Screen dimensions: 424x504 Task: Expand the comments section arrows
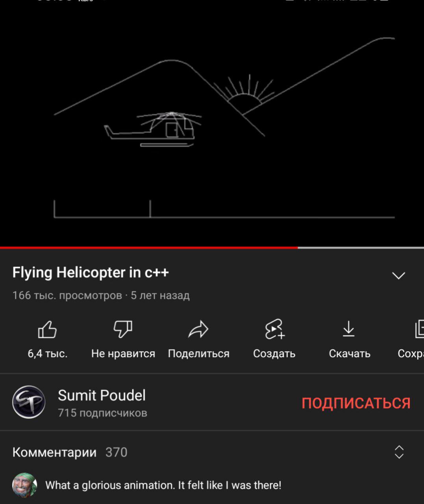[399, 452]
